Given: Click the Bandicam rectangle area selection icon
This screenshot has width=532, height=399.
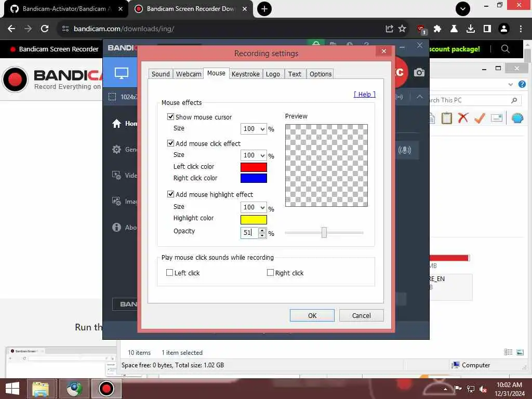Looking at the screenshot, I should pos(112,97).
